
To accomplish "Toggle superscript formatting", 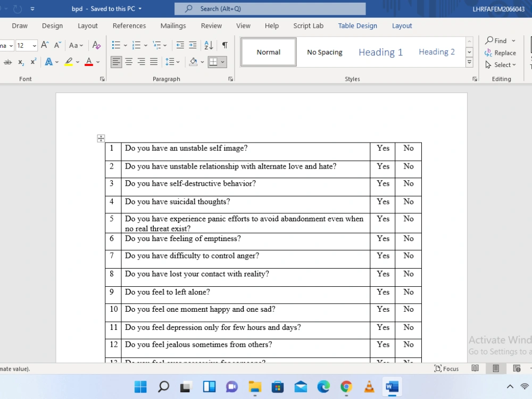I will click(x=33, y=62).
